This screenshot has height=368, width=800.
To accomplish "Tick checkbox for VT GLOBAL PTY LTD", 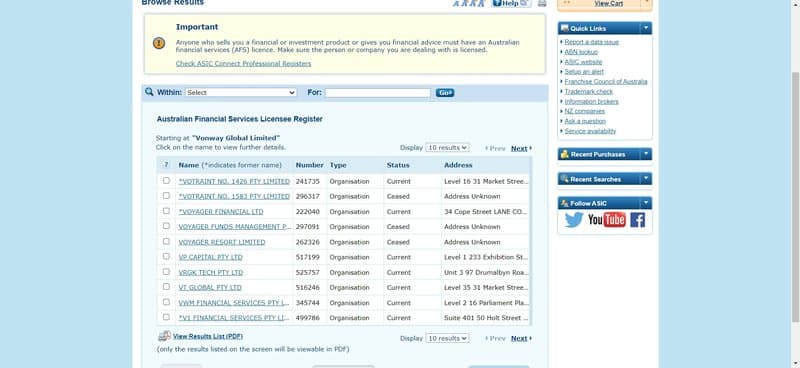I will click(x=166, y=286).
